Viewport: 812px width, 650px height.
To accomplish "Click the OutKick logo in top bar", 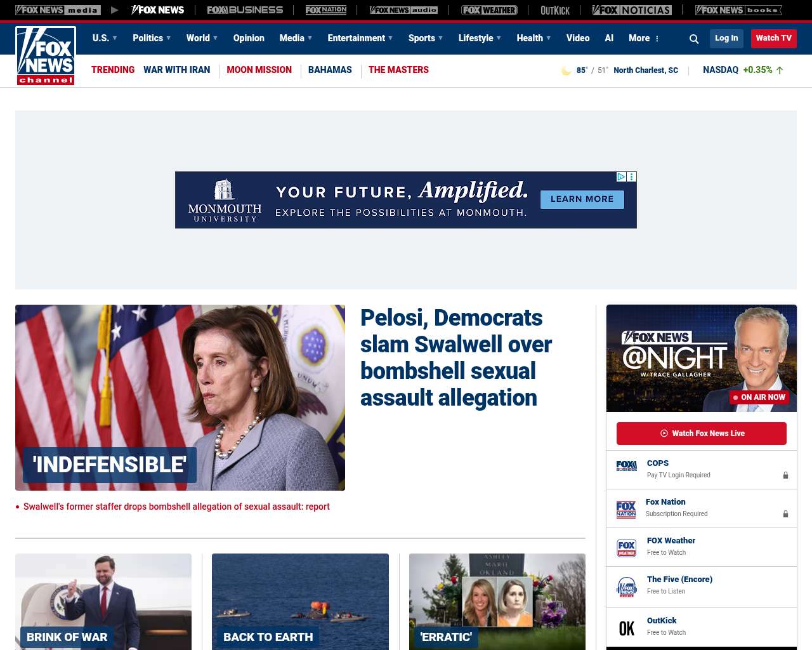I will tap(555, 10).
